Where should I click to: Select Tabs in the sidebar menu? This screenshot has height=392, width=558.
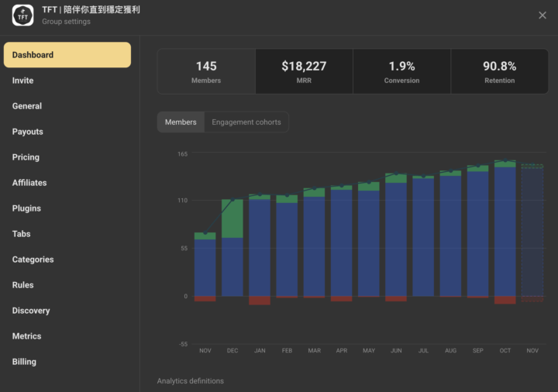click(x=22, y=234)
